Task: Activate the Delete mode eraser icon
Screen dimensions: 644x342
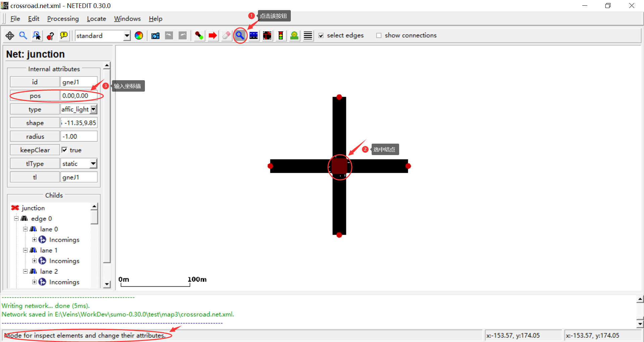Action: click(x=226, y=36)
